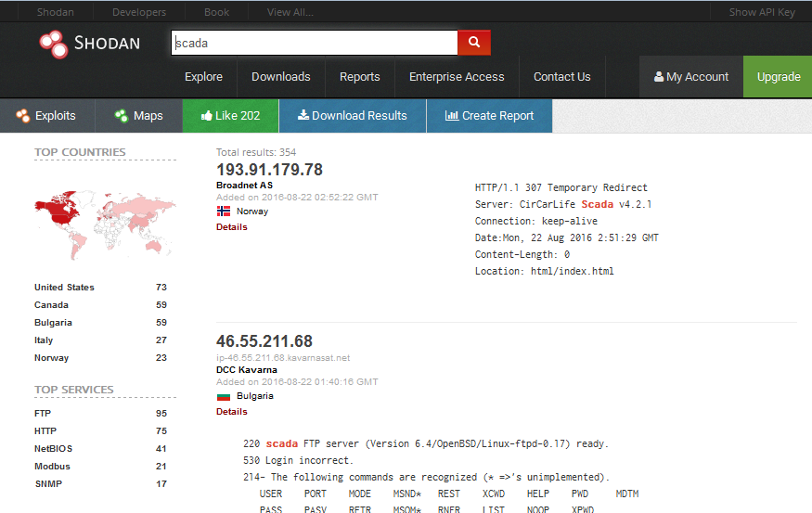
Task: Click the SHODAN wordmark text
Action: [108, 43]
